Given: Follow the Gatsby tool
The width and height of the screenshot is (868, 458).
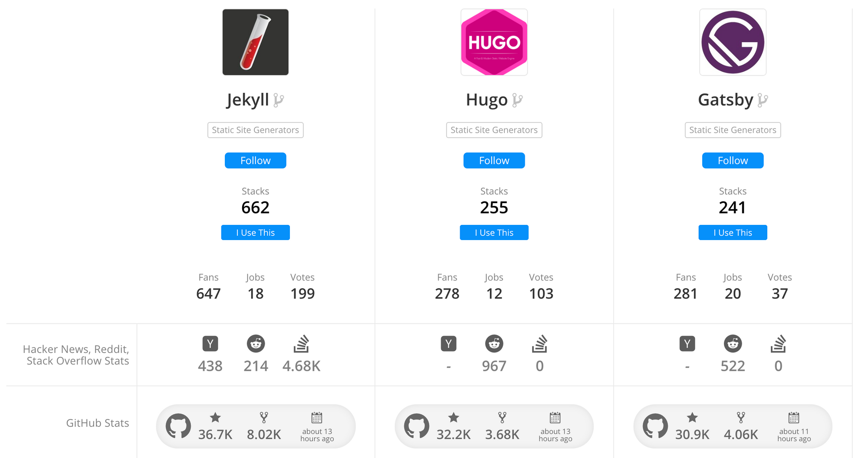Looking at the screenshot, I should 733,161.
